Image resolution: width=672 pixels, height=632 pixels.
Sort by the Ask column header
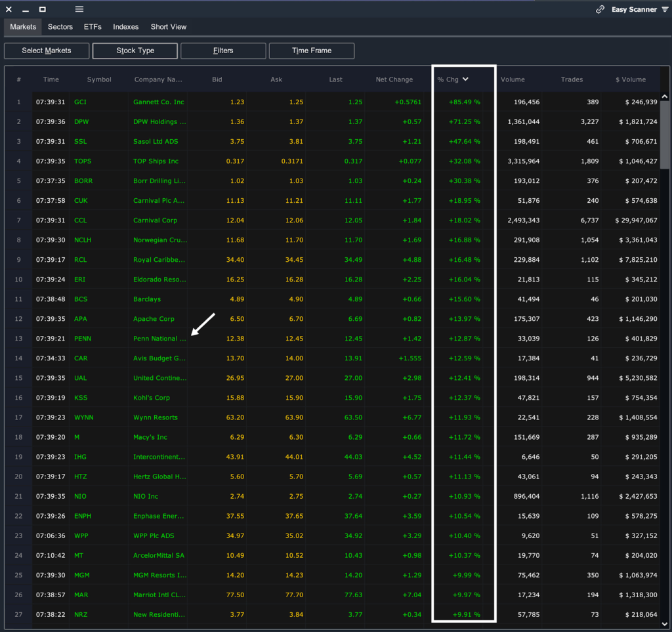pos(276,79)
